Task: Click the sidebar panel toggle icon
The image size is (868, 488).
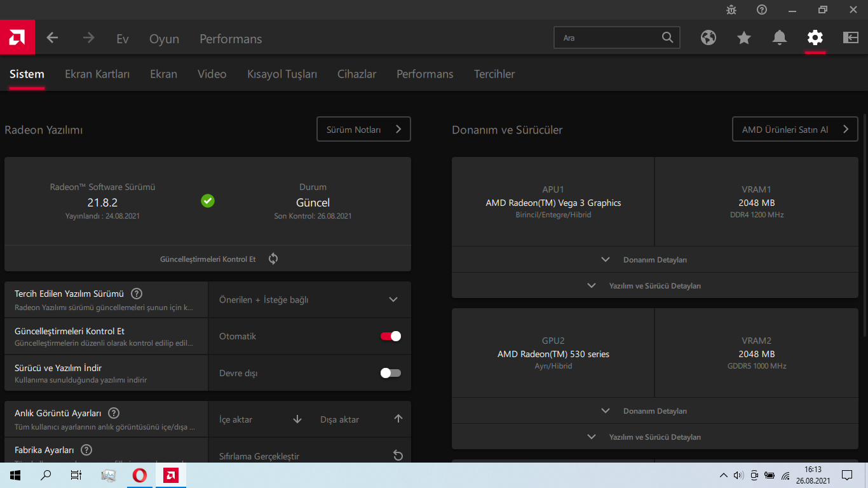Action: click(x=850, y=38)
